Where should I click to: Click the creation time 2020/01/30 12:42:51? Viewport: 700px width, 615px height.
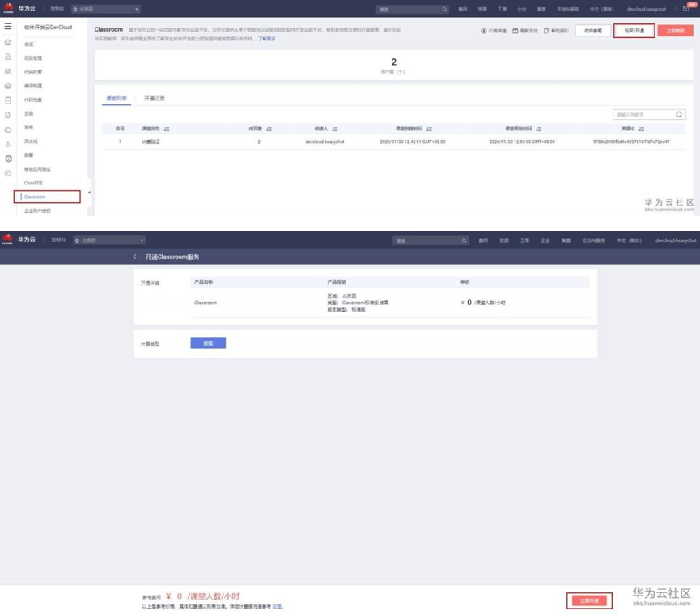click(413, 142)
